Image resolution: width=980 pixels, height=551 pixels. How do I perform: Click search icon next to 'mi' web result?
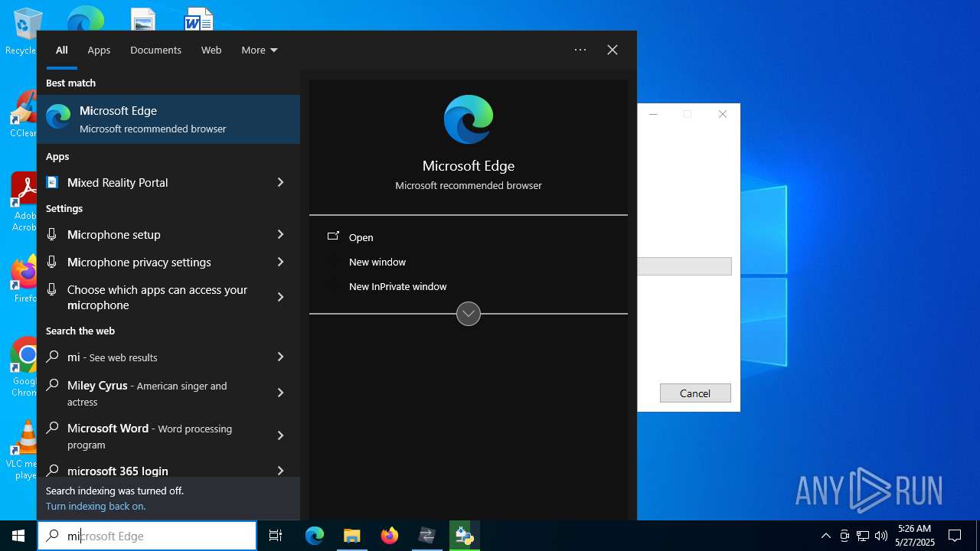point(52,357)
